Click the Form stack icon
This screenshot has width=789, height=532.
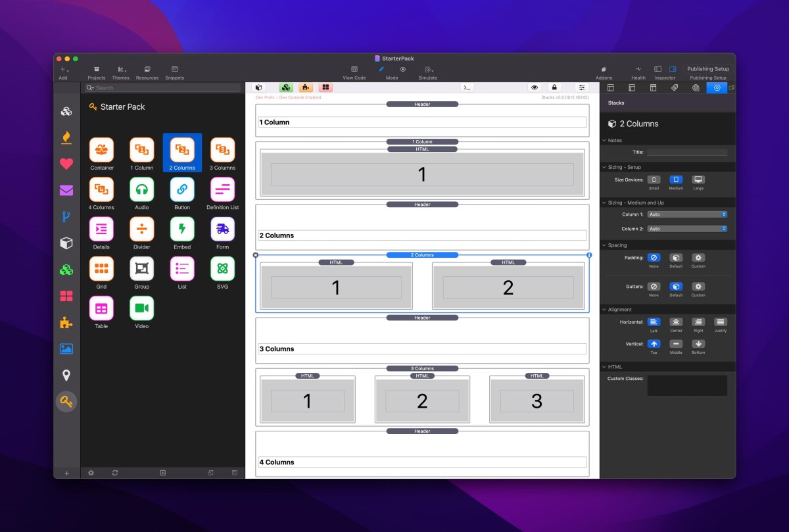[223, 229]
